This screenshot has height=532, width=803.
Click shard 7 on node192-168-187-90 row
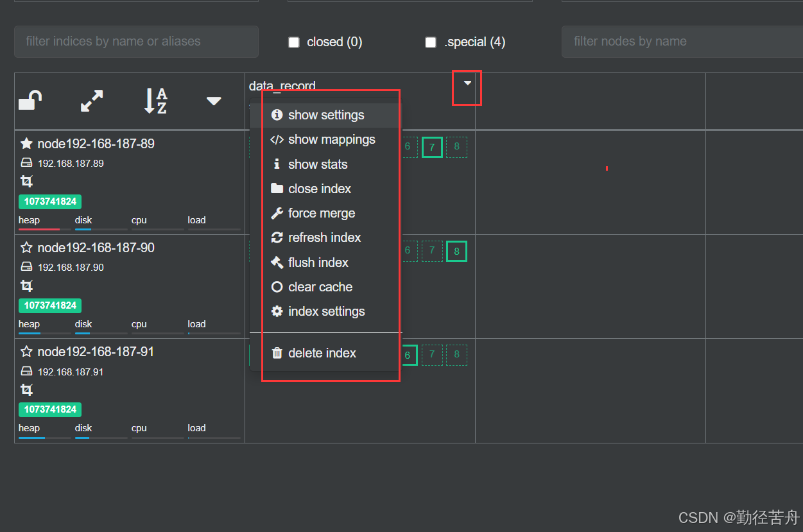click(432, 251)
